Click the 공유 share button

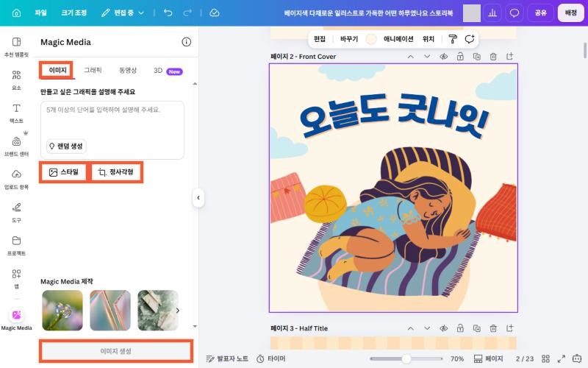[540, 13]
